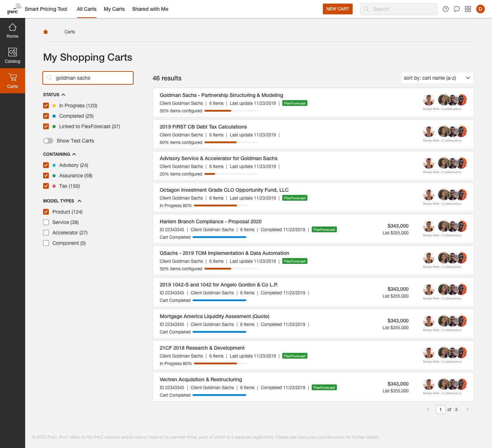492x448 pixels.
Task: Open Vectren Acquisition & Restructuring cart
Action: 201,379
